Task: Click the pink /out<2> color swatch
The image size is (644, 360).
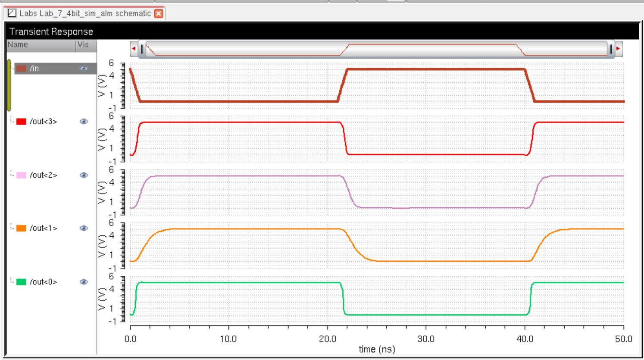Action: click(x=21, y=175)
